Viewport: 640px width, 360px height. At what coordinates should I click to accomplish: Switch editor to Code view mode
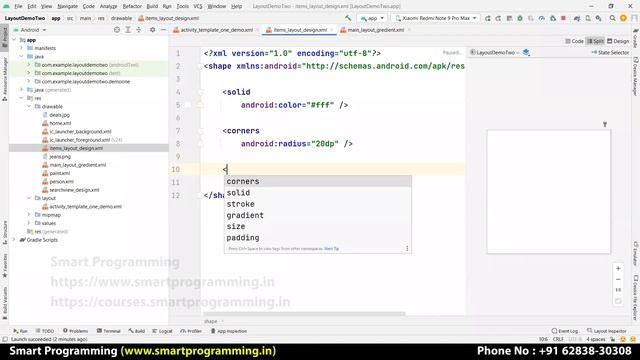pos(574,41)
